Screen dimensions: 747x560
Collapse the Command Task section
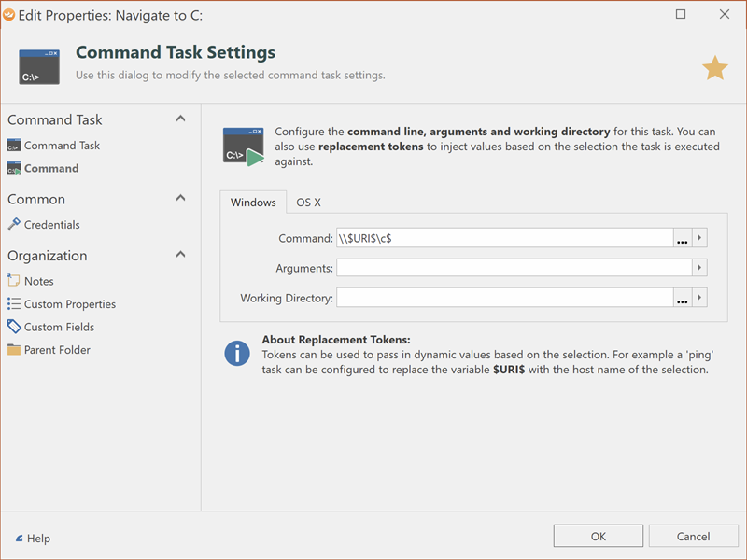[180, 119]
